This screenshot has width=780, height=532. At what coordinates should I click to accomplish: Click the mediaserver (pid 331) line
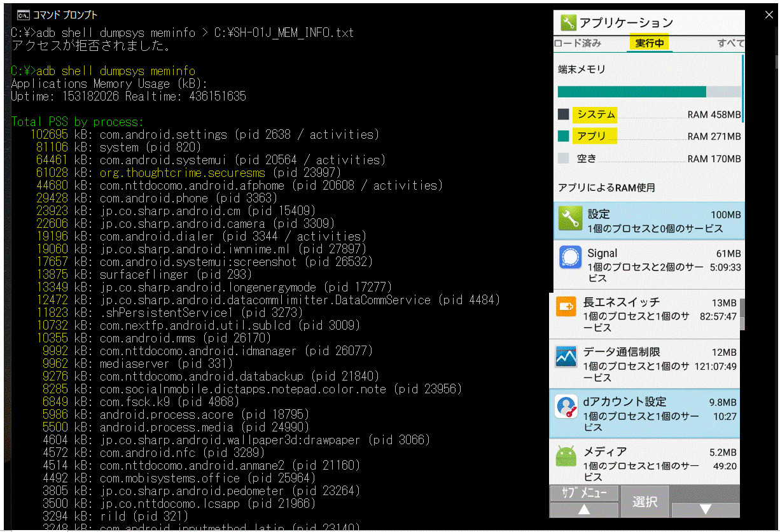[137, 363]
